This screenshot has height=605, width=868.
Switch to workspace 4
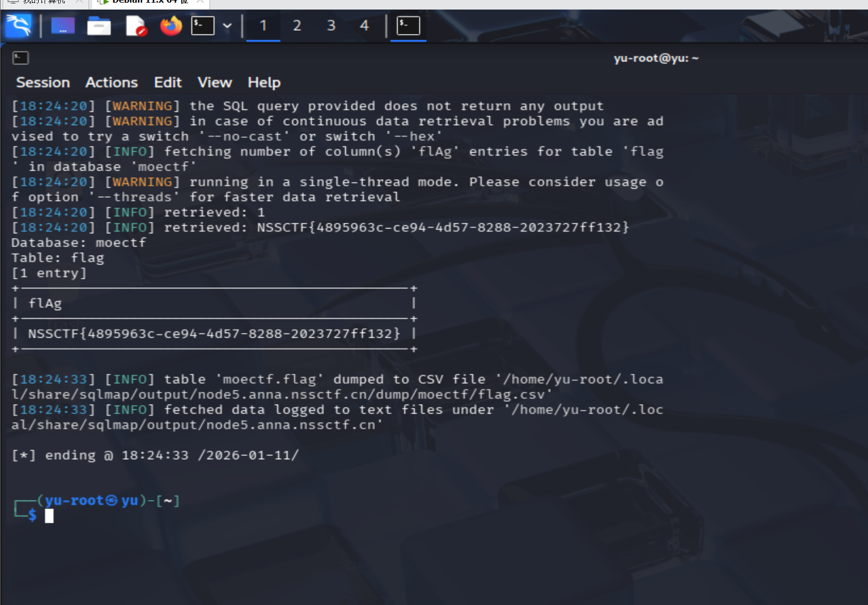(364, 25)
